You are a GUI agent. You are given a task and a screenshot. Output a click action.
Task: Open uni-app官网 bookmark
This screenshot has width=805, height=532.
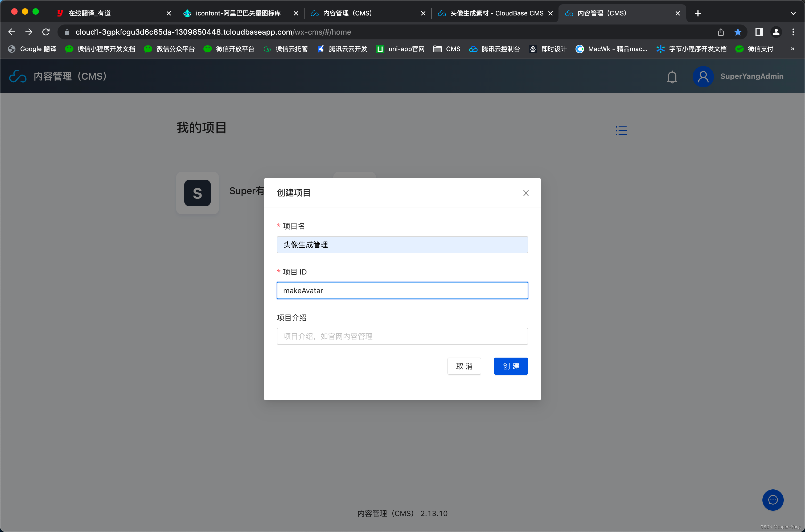(400, 49)
